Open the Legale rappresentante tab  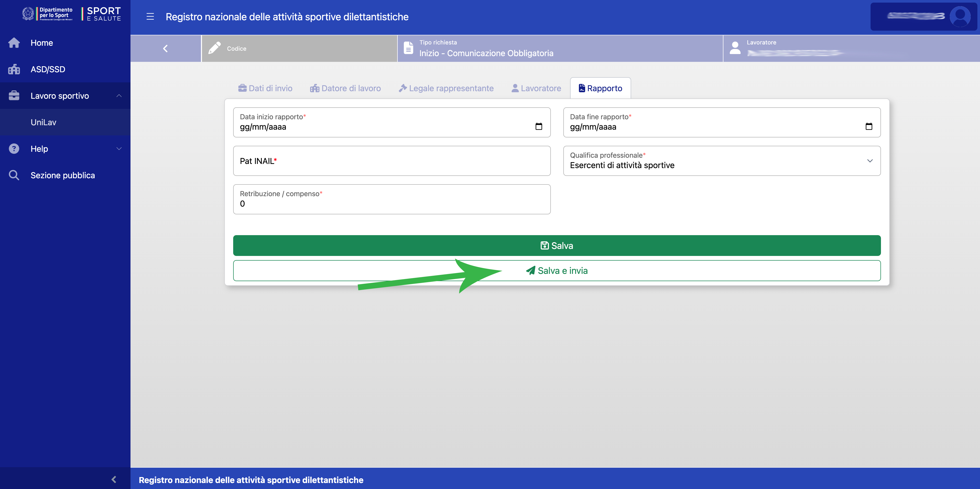click(x=446, y=88)
